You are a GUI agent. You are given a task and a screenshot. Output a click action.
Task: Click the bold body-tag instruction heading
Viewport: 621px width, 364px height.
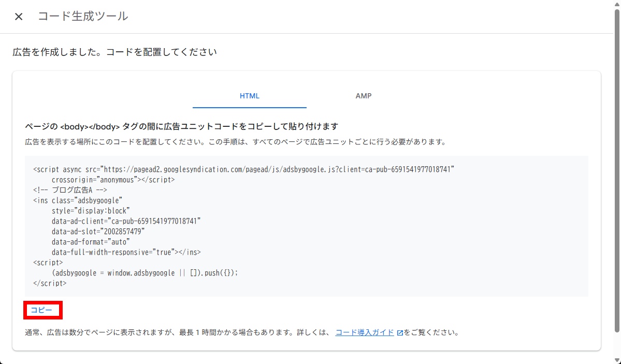pos(181,127)
